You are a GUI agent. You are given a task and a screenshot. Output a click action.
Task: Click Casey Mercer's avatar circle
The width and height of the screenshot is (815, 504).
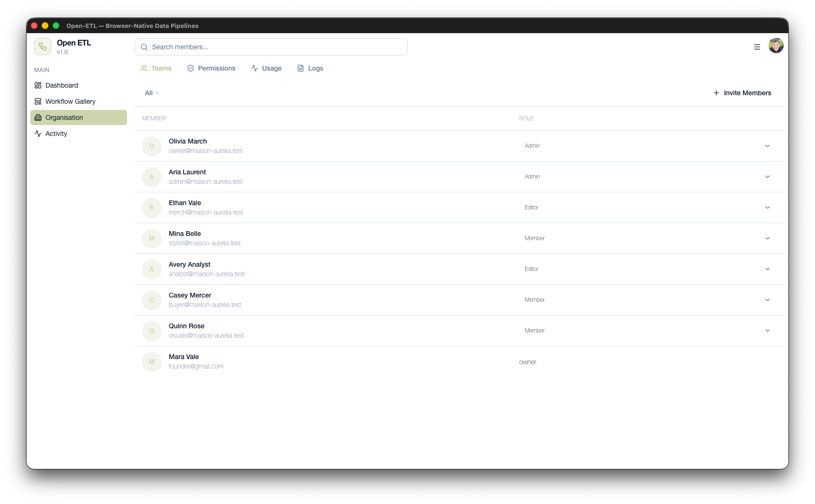coord(152,300)
